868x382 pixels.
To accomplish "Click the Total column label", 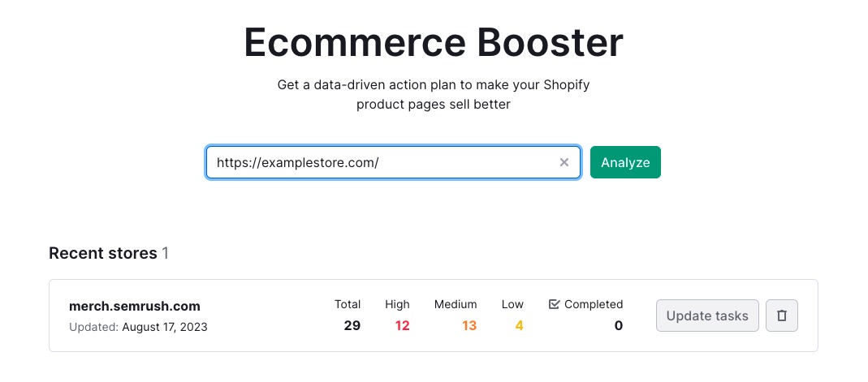I will click(348, 304).
